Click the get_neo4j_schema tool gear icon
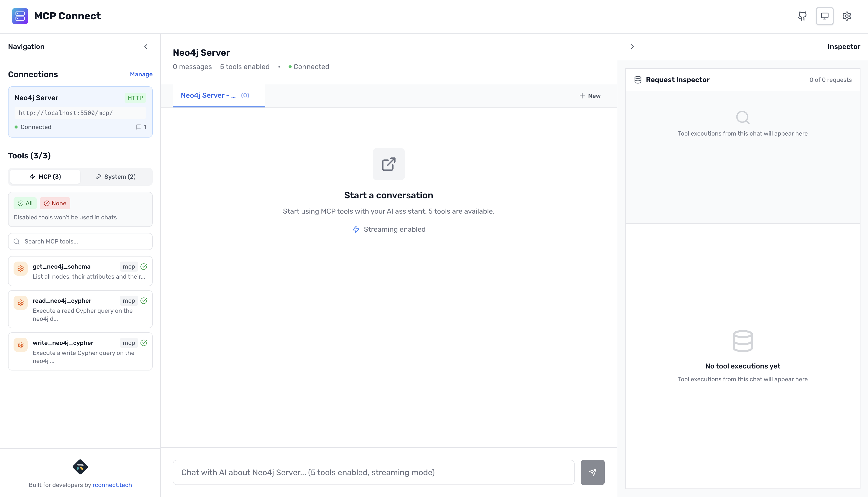 (21, 269)
